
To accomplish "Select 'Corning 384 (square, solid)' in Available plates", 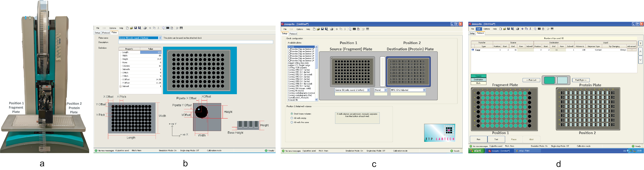I will 299,88.
